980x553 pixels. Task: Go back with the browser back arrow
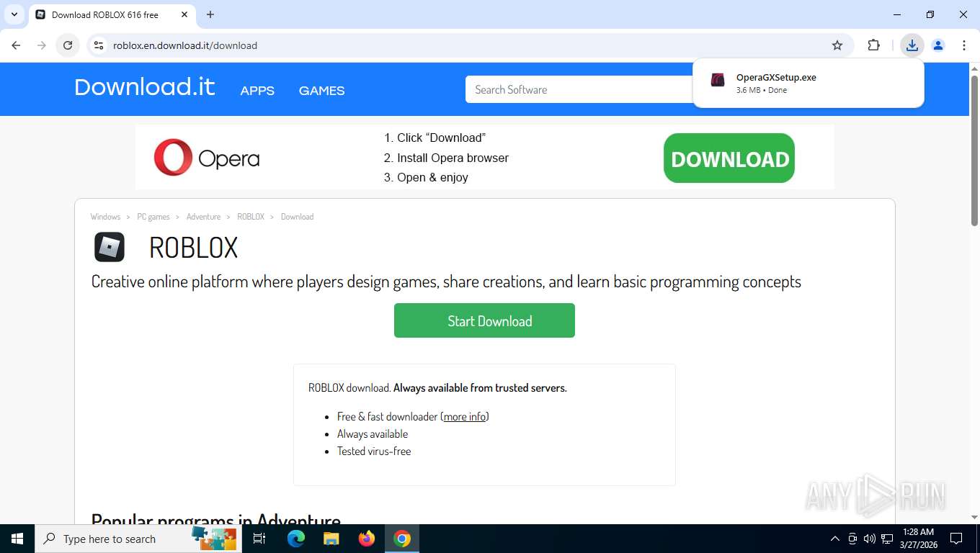[x=16, y=45]
